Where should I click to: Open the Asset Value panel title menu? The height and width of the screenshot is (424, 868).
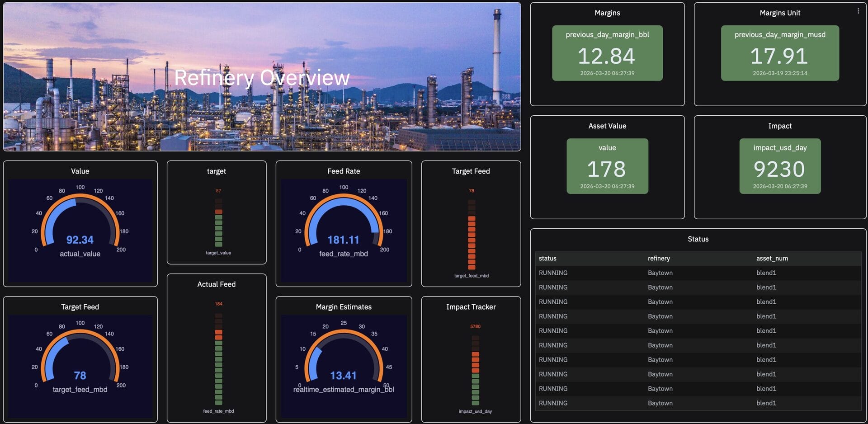tap(607, 126)
